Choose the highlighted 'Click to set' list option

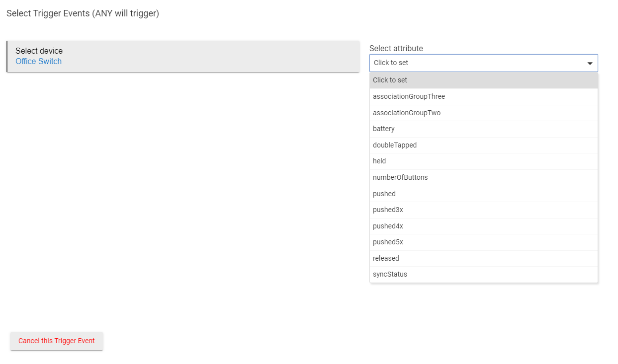point(483,80)
